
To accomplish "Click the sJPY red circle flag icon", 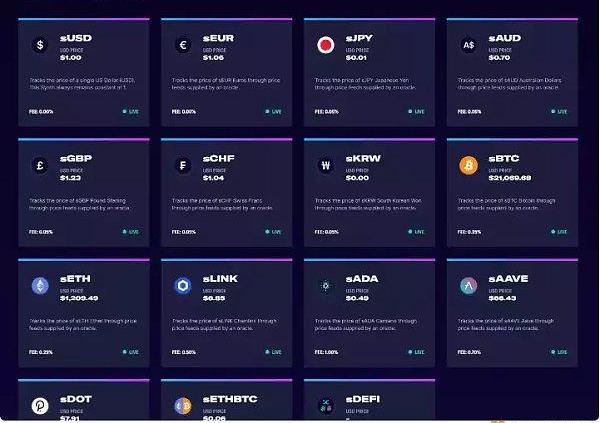I will 325,45.
